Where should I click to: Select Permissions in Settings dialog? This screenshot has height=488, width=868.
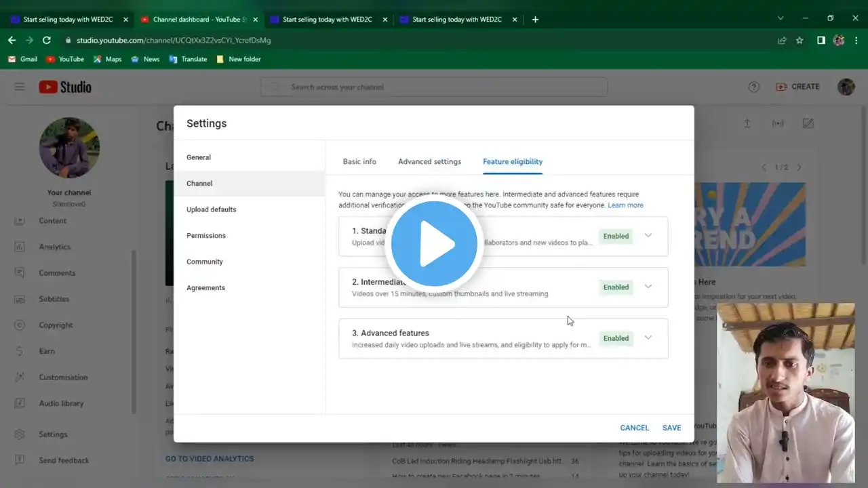point(250,236)
